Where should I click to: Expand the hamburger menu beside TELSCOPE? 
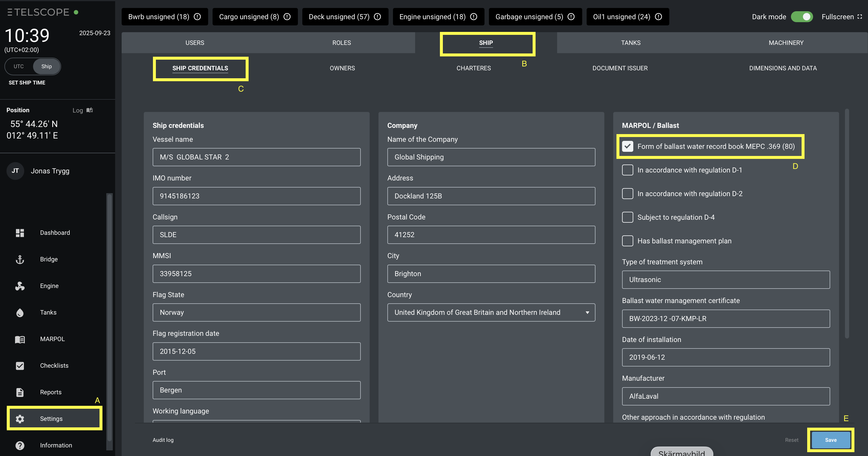point(10,12)
